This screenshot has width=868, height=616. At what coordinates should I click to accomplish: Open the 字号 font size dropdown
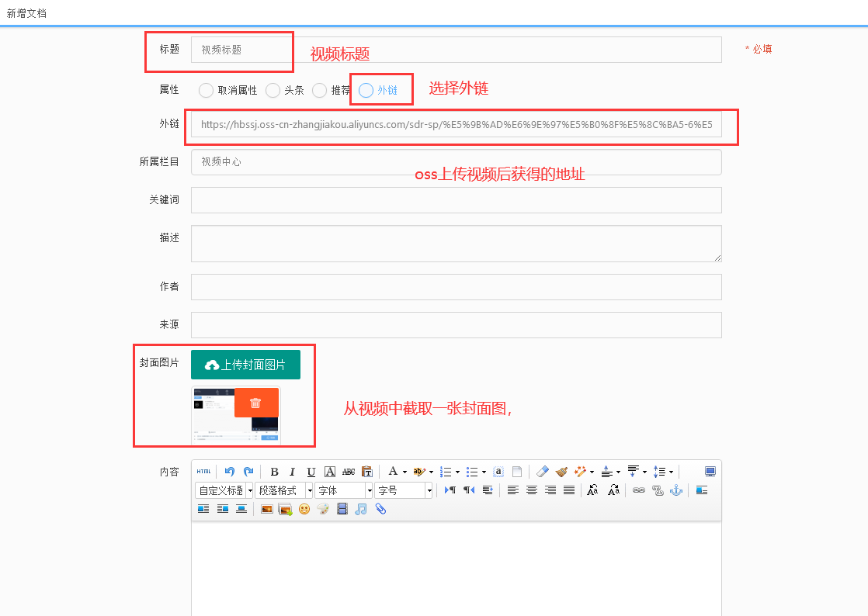[404, 490]
